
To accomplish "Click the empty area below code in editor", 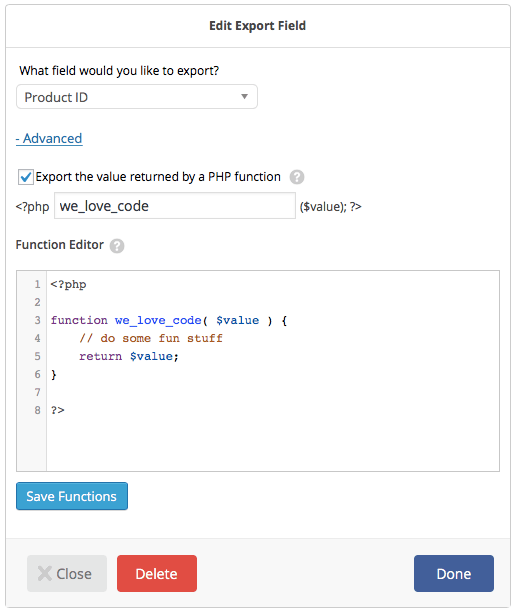I will [272, 444].
